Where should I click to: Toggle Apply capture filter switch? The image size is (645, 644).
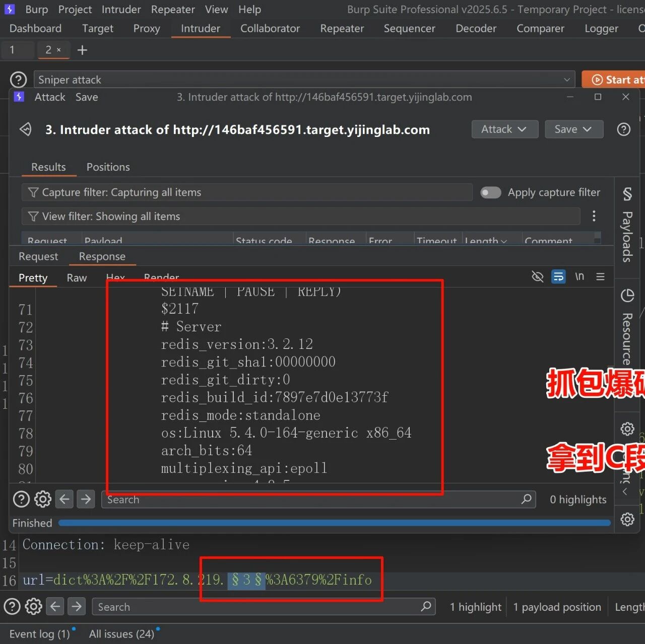click(x=491, y=192)
